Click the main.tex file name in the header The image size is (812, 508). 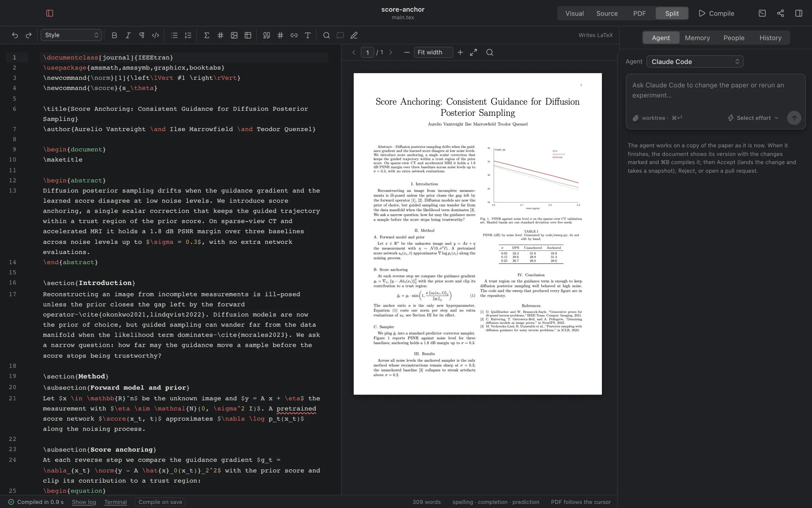(403, 17)
